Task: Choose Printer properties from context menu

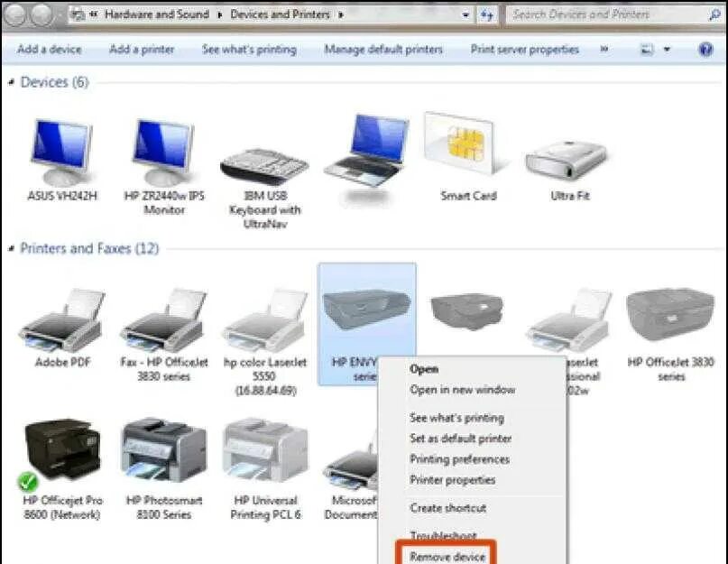Action: pos(452,480)
